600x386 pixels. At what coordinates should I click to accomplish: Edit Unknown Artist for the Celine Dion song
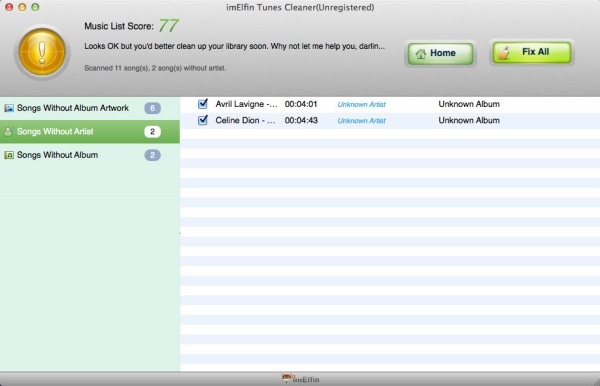pyautogui.click(x=362, y=121)
